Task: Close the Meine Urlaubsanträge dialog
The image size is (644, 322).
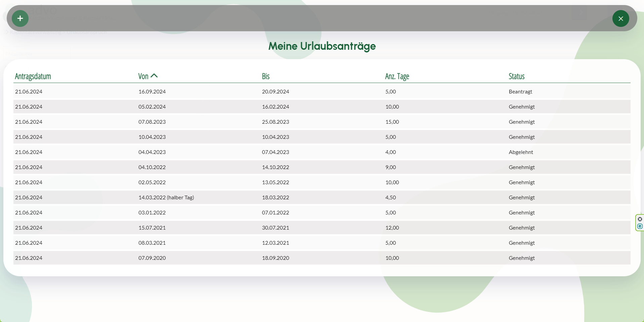Action: [620, 18]
